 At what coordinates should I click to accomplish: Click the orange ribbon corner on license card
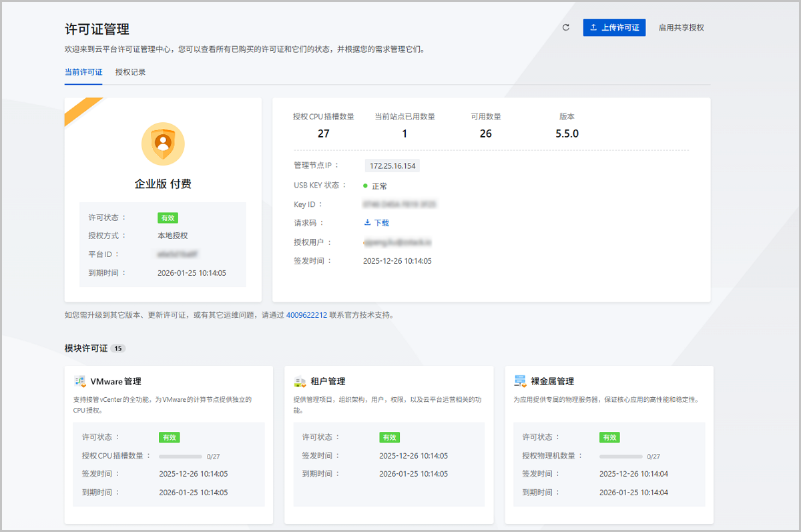[79, 109]
